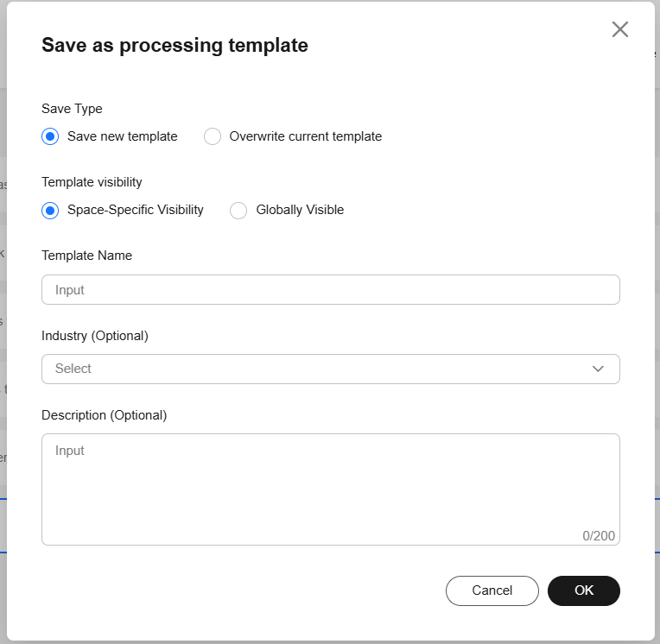Click the Save Type section label

pos(72,109)
